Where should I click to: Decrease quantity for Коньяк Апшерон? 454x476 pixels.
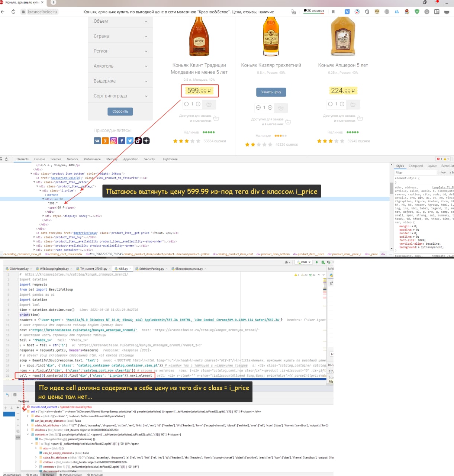click(330, 104)
